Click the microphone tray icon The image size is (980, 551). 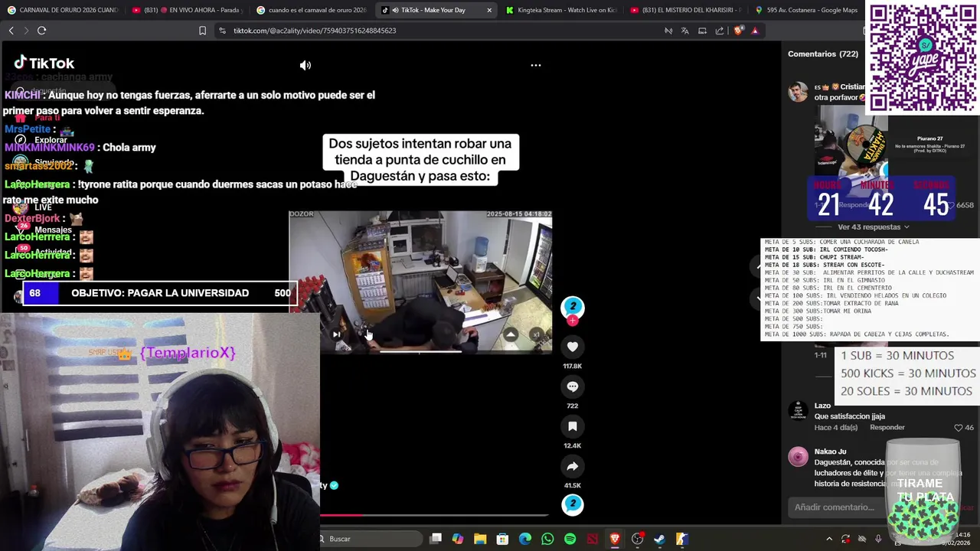pyautogui.click(x=878, y=539)
